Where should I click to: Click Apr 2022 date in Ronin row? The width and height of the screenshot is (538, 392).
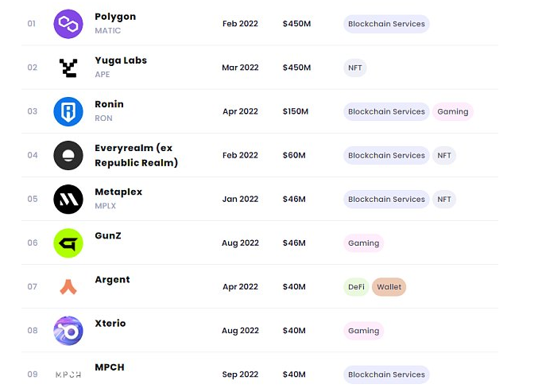240,111
